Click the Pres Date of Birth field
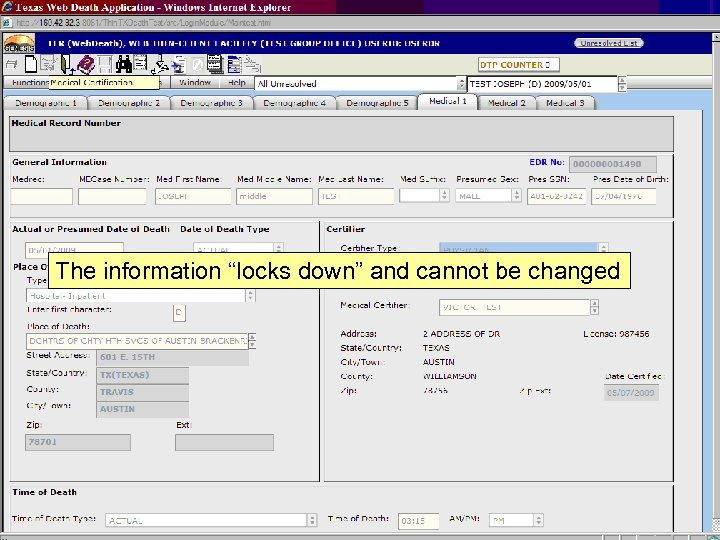720x540 pixels. click(624, 196)
